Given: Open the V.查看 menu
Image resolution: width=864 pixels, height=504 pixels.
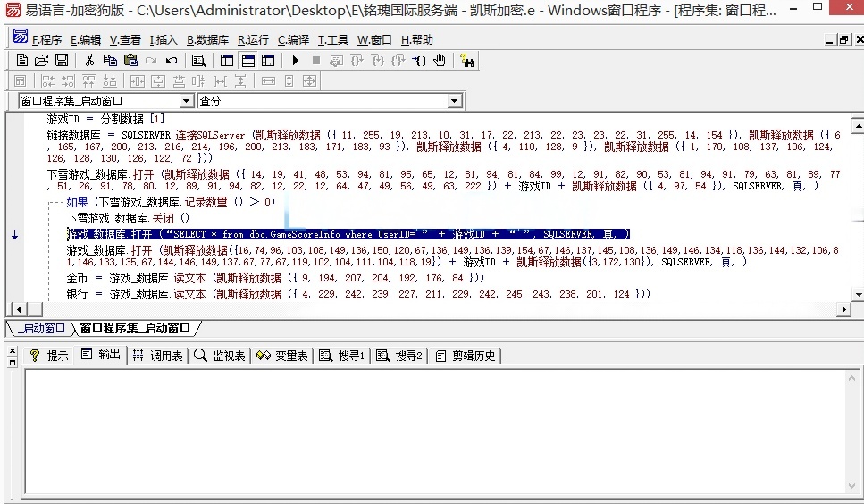Looking at the screenshot, I should (125, 39).
